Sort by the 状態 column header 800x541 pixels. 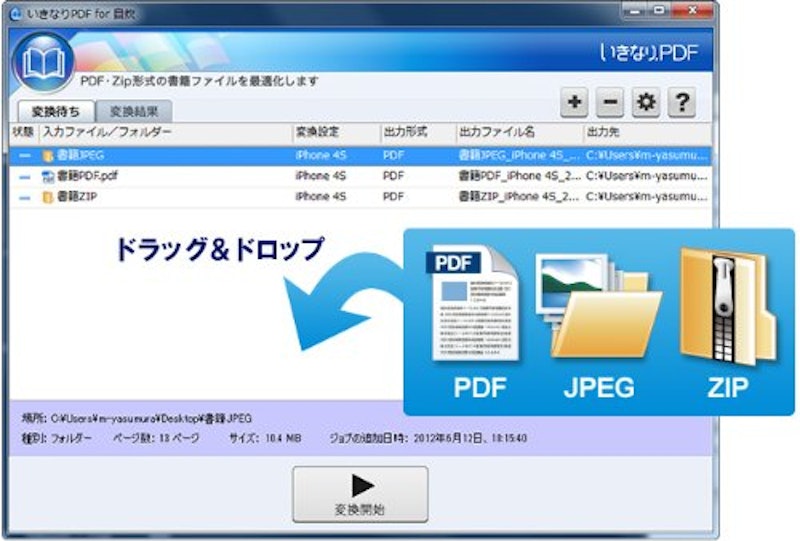(x=23, y=132)
